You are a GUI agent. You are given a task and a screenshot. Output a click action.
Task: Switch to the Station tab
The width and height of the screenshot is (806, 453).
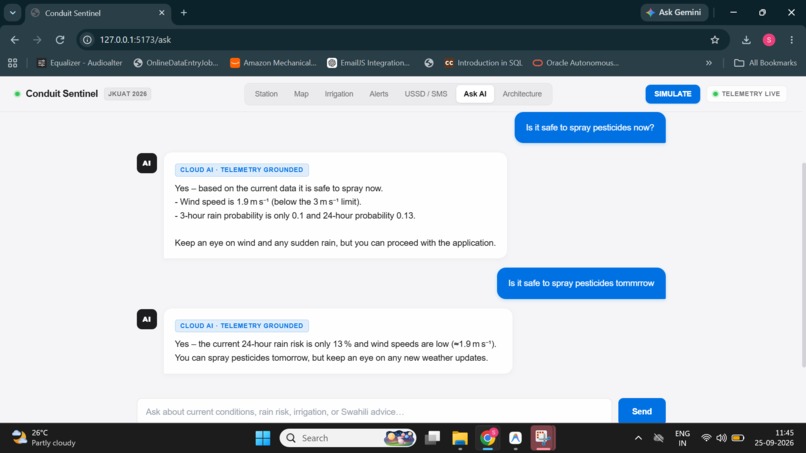pyautogui.click(x=266, y=94)
